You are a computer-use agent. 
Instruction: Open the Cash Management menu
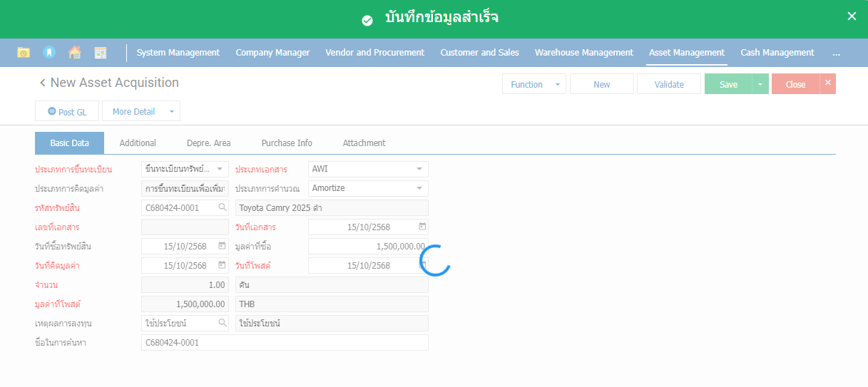pos(777,53)
